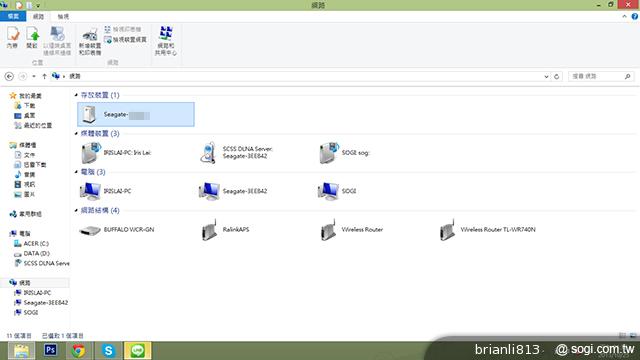Switch to the View (檢視) ribbon tab

click(x=63, y=16)
